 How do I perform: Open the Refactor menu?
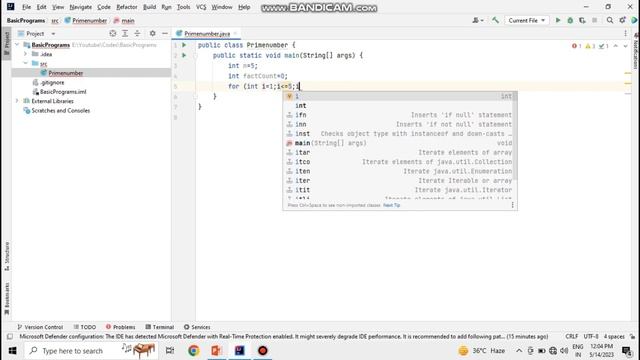tap(127, 7)
